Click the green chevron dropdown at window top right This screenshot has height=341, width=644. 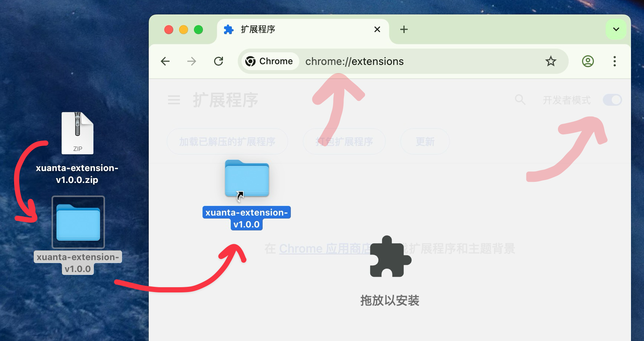click(x=616, y=29)
